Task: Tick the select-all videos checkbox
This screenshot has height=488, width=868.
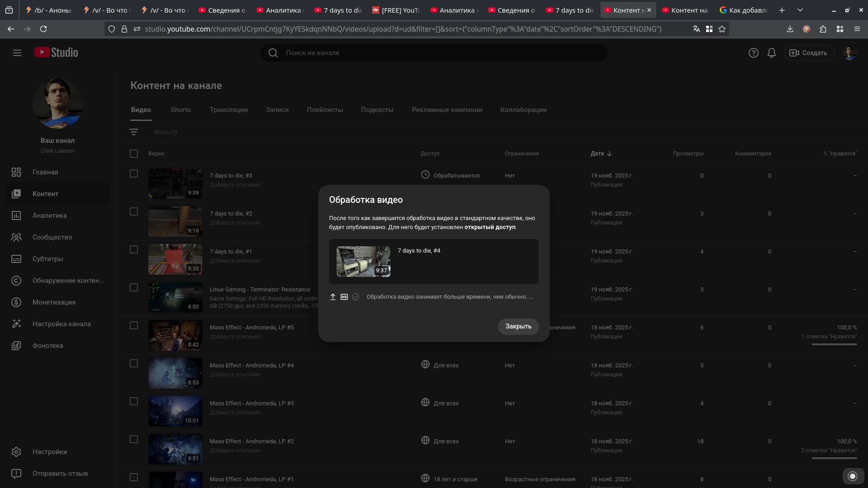Action: pyautogui.click(x=134, y=154)
